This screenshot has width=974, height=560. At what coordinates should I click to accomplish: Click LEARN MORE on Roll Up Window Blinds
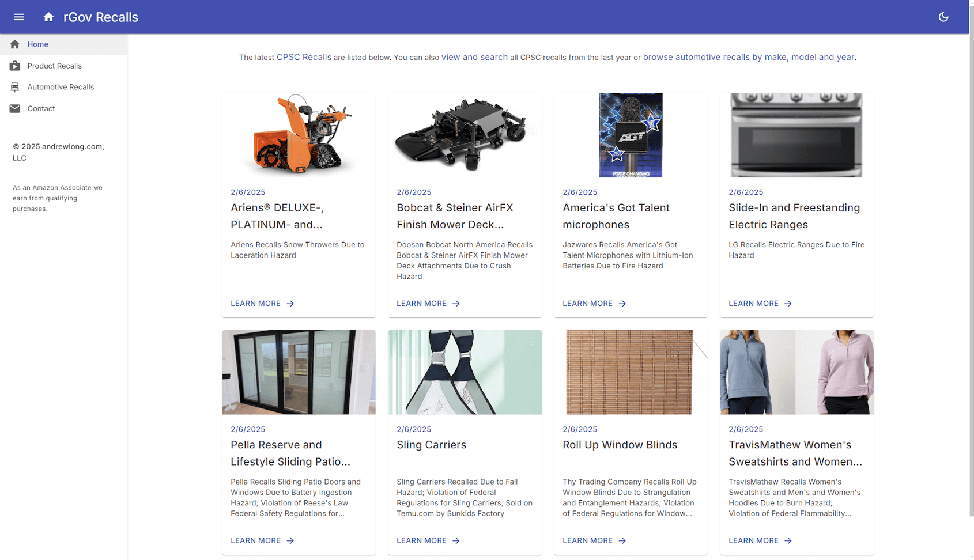click(587, 540)
